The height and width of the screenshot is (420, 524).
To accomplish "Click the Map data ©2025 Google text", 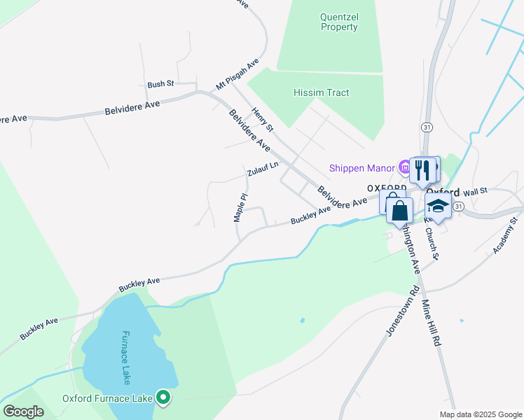I will coord(481,414).
